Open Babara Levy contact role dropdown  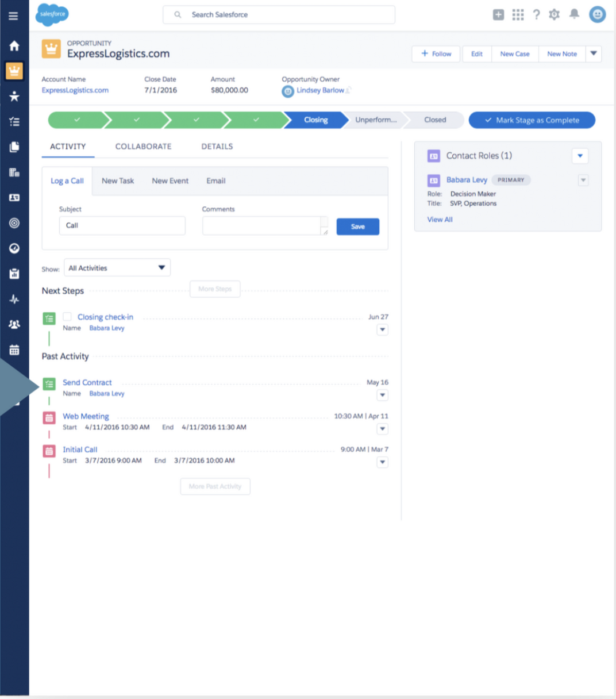583,180
